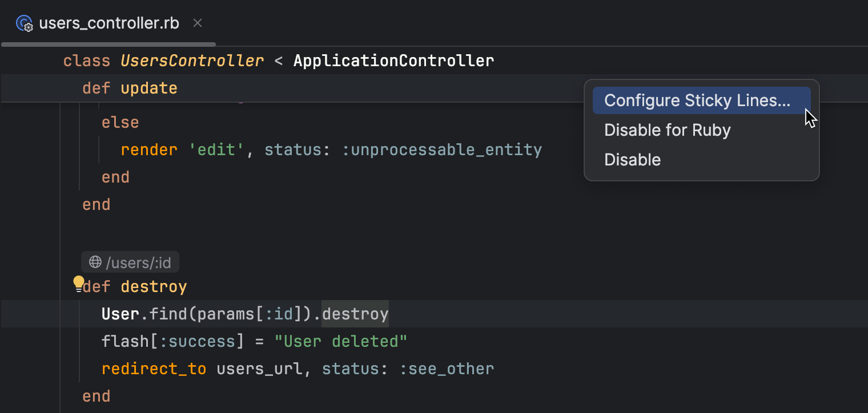This screenshot has height=413, width=868.
Task: Click the Ruby file icon on the editor tab
Action: (x=25, y=24)
